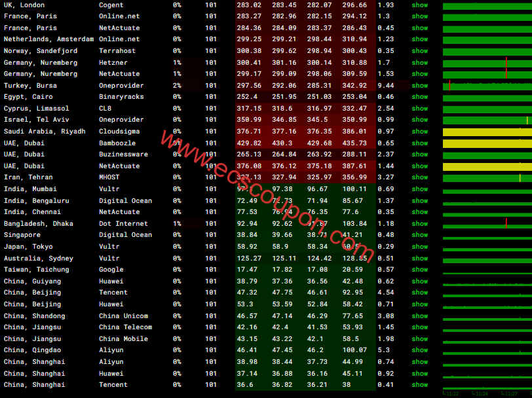Viewport: 532px width, 398px height.
Task: Click the Turkey, Bursa ping history graph
Action: (487, 86)
